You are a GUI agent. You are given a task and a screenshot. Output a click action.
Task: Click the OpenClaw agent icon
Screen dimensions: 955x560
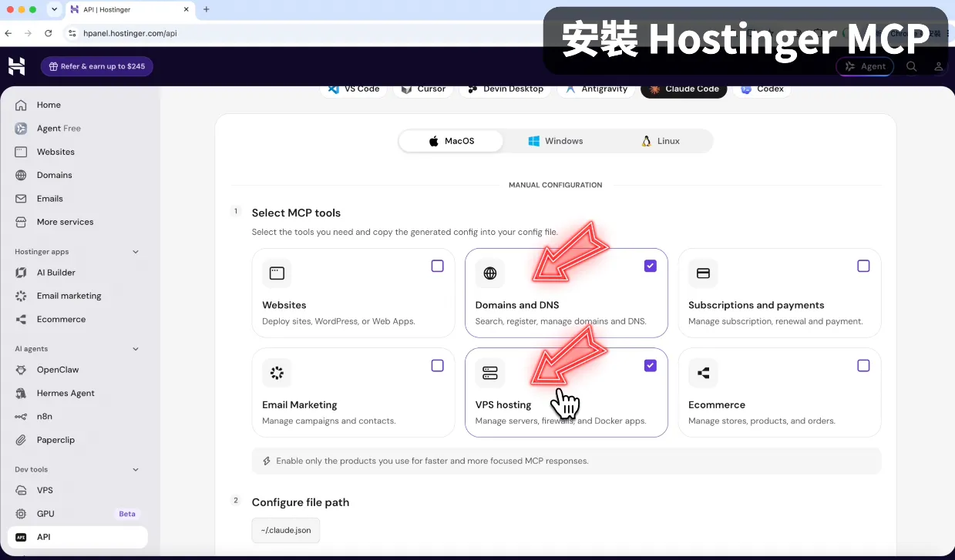point(21,370)
